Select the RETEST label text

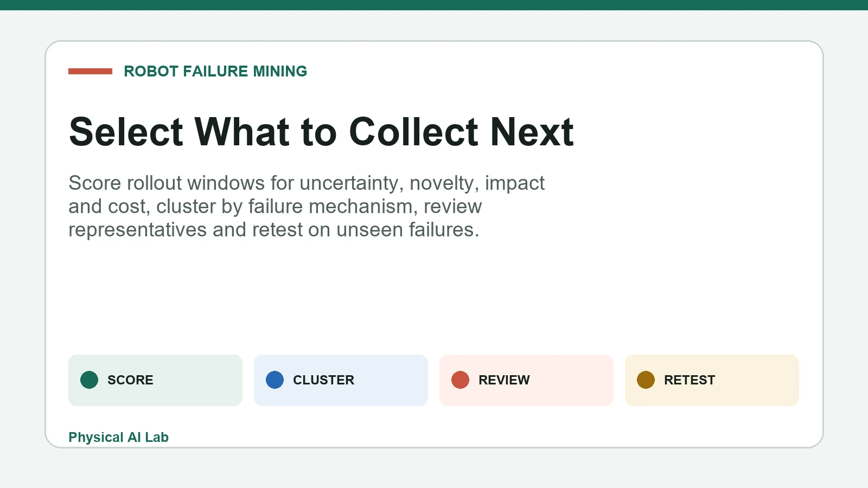pos(690,380)
